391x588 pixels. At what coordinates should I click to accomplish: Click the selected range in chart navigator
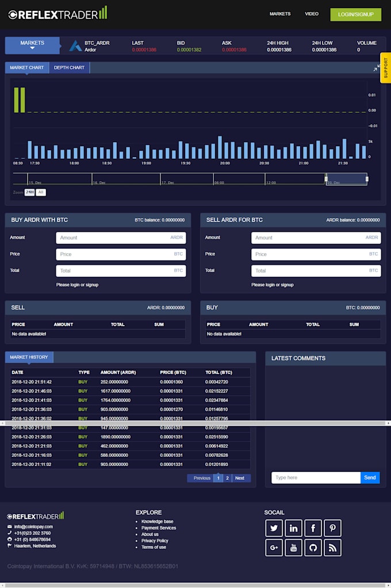[346, 178]
